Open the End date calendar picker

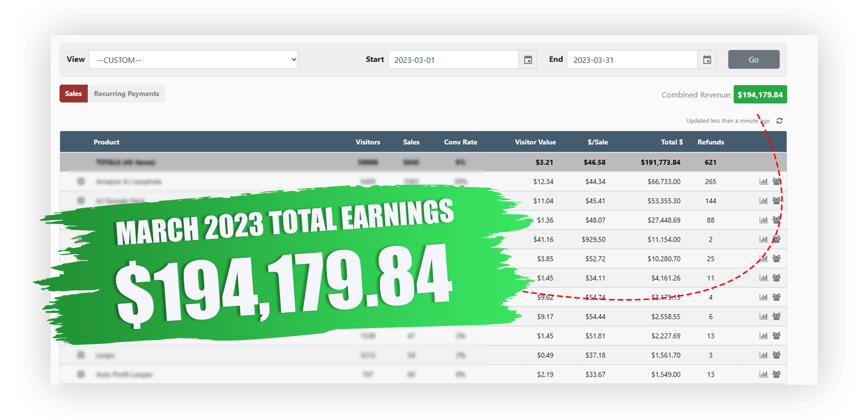[707, 60]
